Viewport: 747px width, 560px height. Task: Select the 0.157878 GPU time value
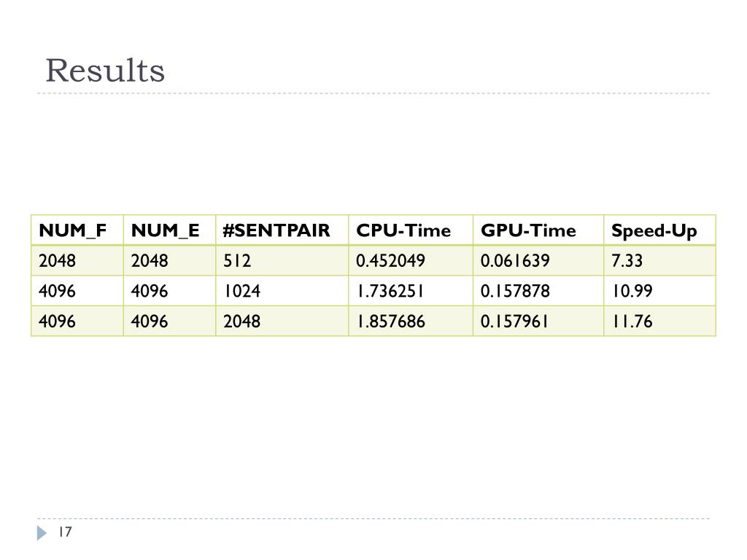pos(515,291)
